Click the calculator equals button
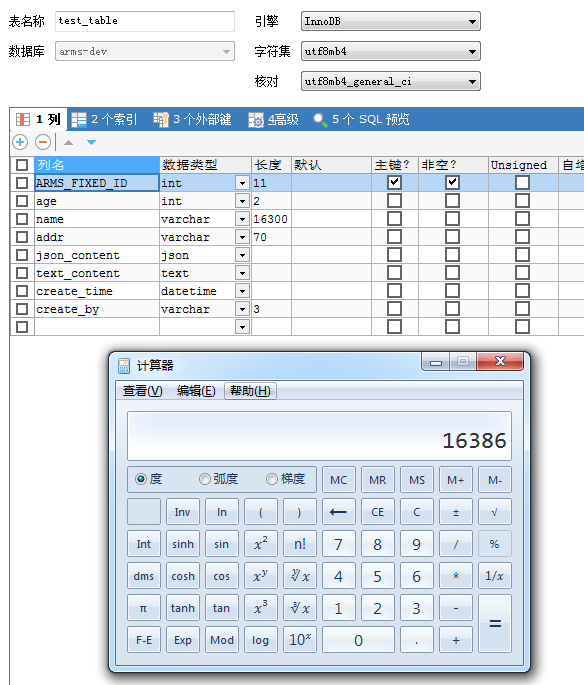Viewport: 584px width, 685px height. coord(494,623)
